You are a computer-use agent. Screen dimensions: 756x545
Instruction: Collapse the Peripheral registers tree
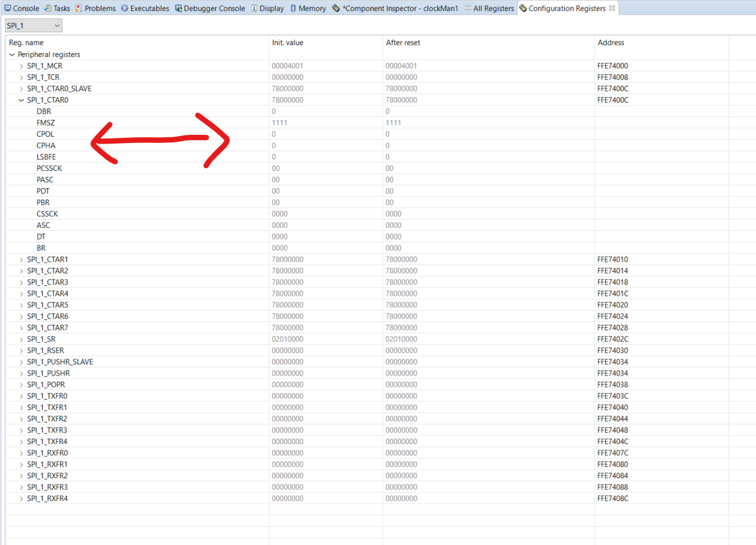(x=12, y=54)
